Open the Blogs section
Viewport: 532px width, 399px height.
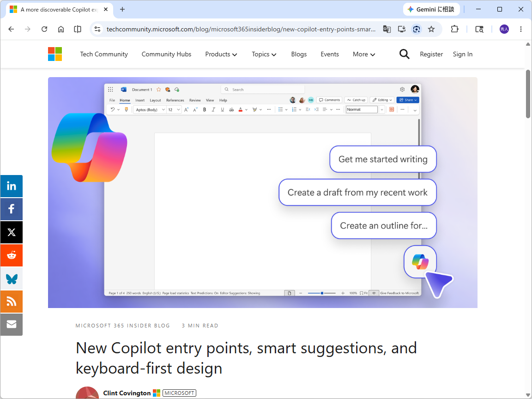(299, 54)
